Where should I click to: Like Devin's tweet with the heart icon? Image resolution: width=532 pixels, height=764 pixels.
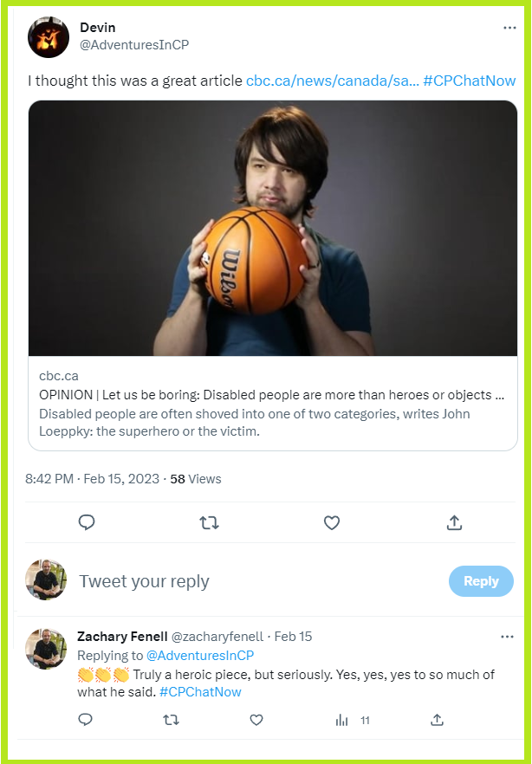point(332,523)
